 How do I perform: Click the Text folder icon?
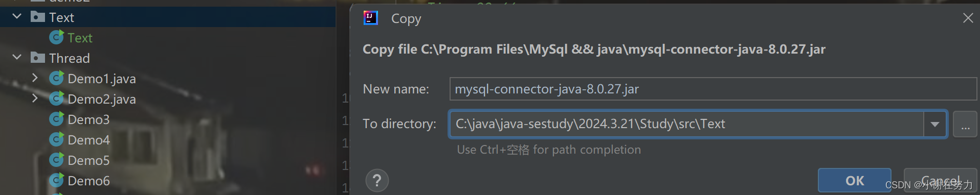point(37,17)
